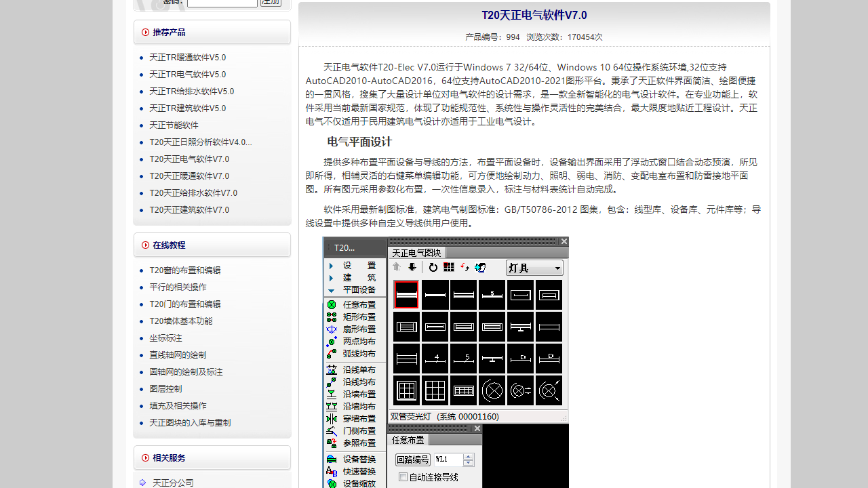Click the red icon beside 相关服务
Image resolution: width=868 pixels, height=488 pixels.
pos(145,457)
